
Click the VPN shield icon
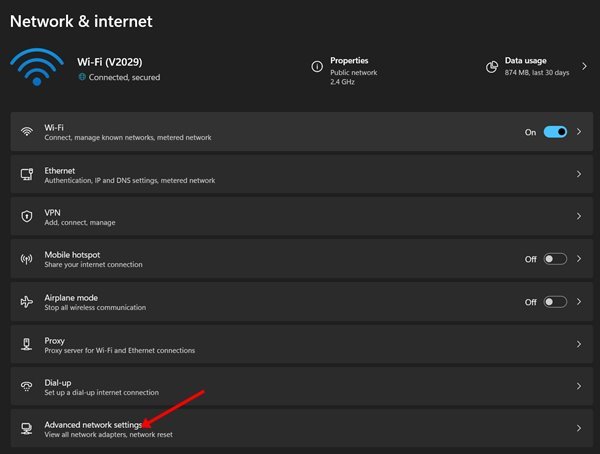pos(27,216)
